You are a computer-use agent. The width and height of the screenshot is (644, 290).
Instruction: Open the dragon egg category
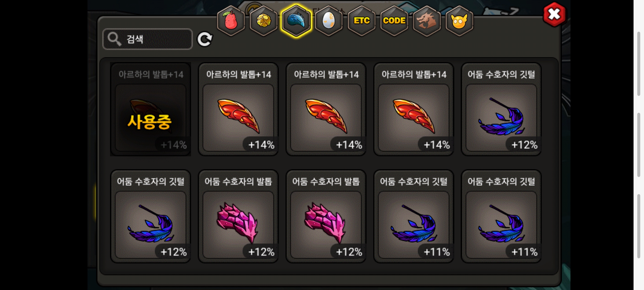[x=329, y=21]
